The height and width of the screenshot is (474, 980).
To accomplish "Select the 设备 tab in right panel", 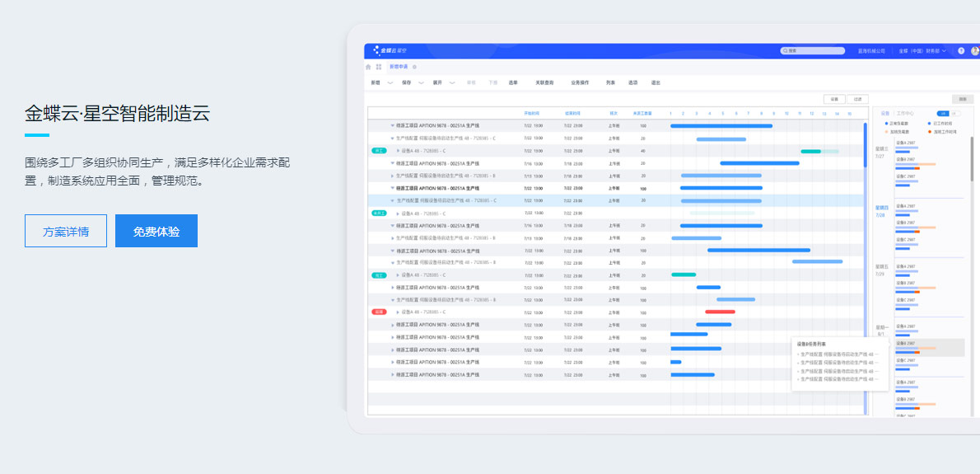I will (x=885, y=113).
